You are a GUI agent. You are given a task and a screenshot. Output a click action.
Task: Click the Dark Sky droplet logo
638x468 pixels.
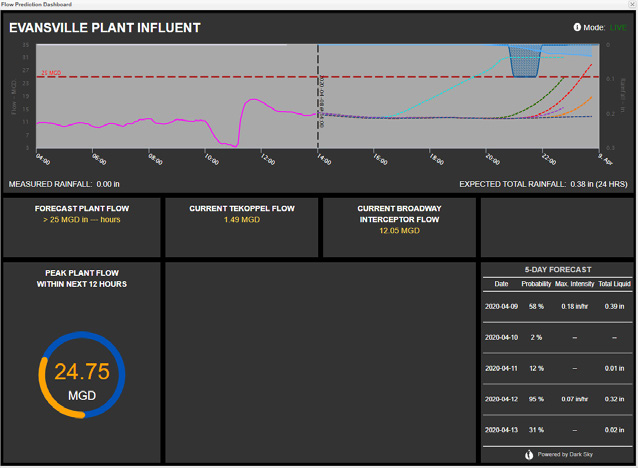pos(529,454)
